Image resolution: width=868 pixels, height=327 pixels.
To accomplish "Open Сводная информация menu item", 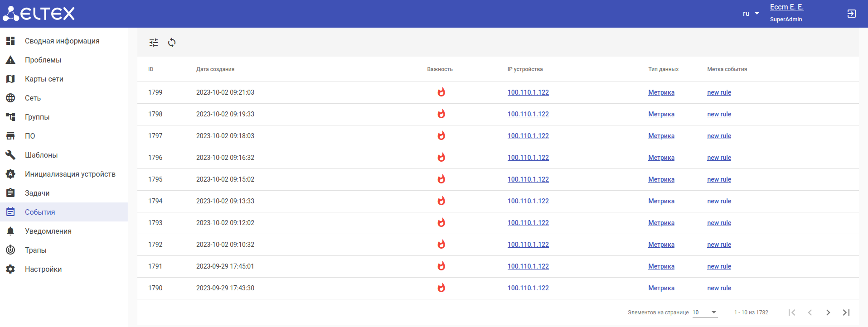I will [x=62, y=41].
